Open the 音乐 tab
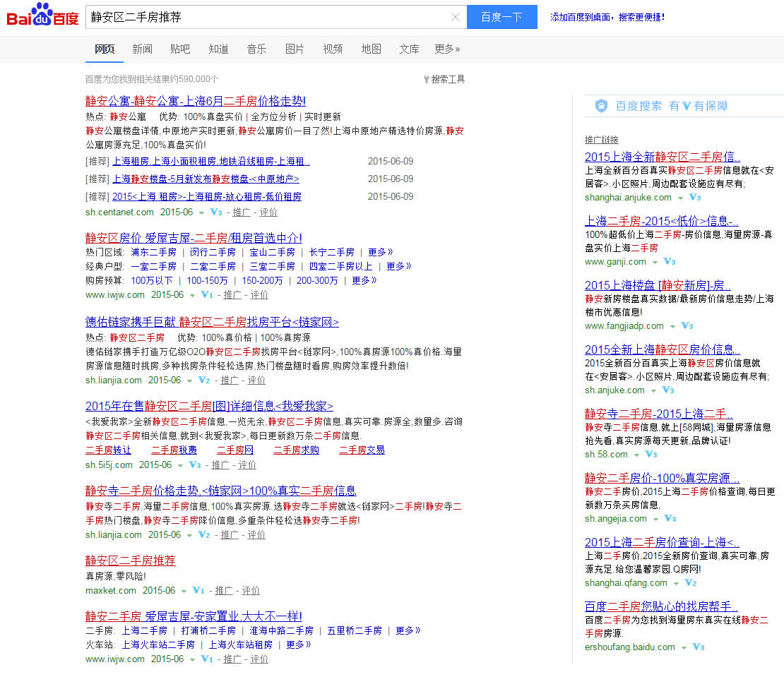This screenshot has height=677, width=784. 256,49
